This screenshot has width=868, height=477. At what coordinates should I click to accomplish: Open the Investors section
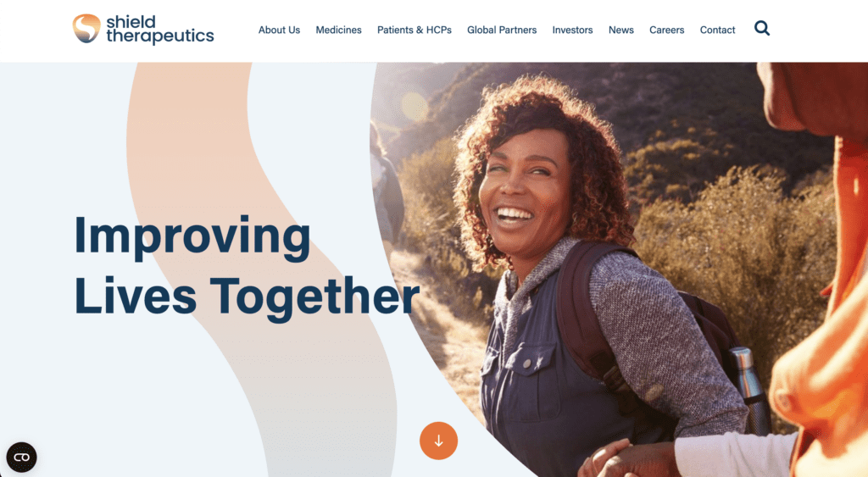coord(572,30)
